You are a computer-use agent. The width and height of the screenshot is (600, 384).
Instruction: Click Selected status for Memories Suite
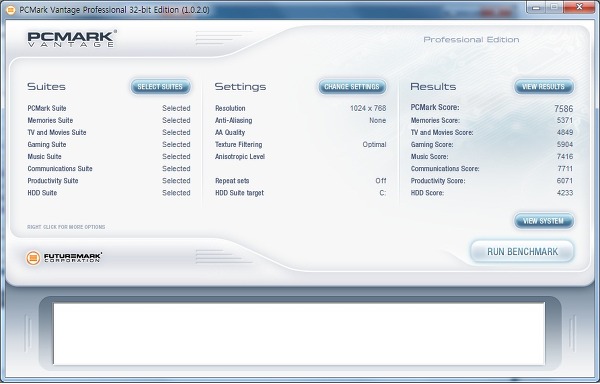point(176,120)
